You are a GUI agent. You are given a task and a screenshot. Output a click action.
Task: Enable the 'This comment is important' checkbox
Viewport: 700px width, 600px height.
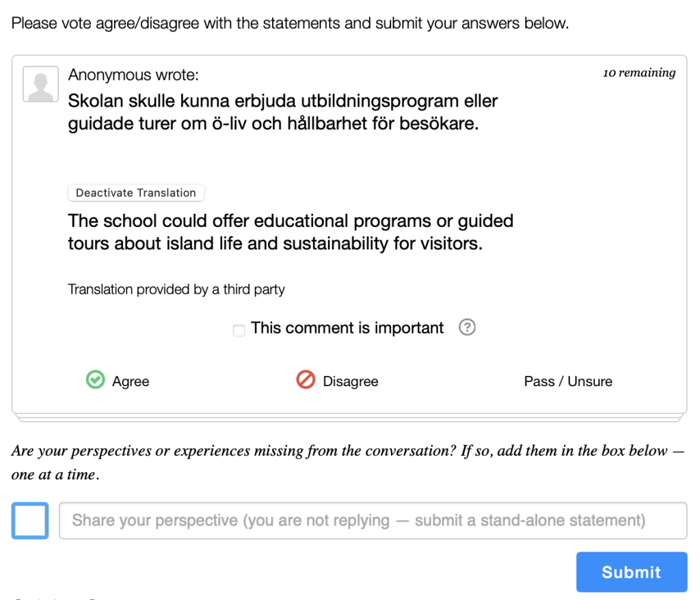pos(239,330)
